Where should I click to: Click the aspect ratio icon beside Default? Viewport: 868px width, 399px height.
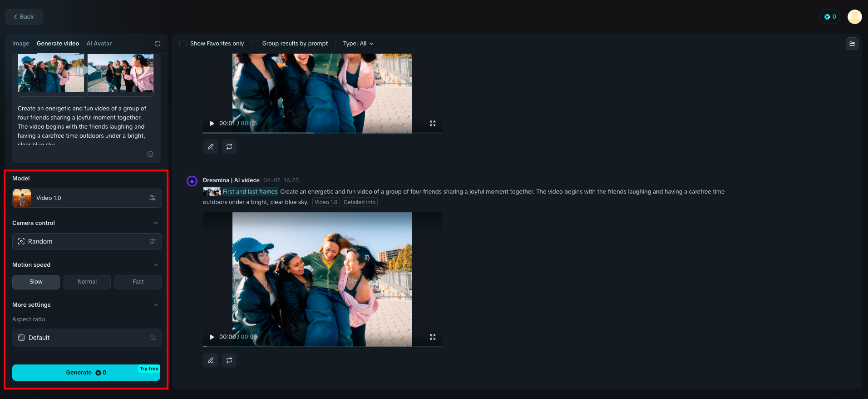[x=21, y=338]
